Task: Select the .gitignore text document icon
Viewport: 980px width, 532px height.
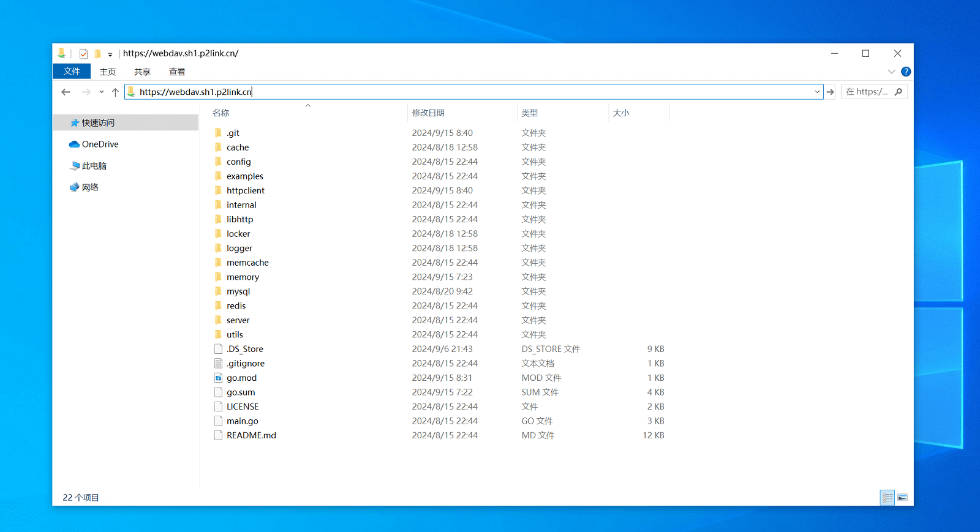Action: (218, 363)
